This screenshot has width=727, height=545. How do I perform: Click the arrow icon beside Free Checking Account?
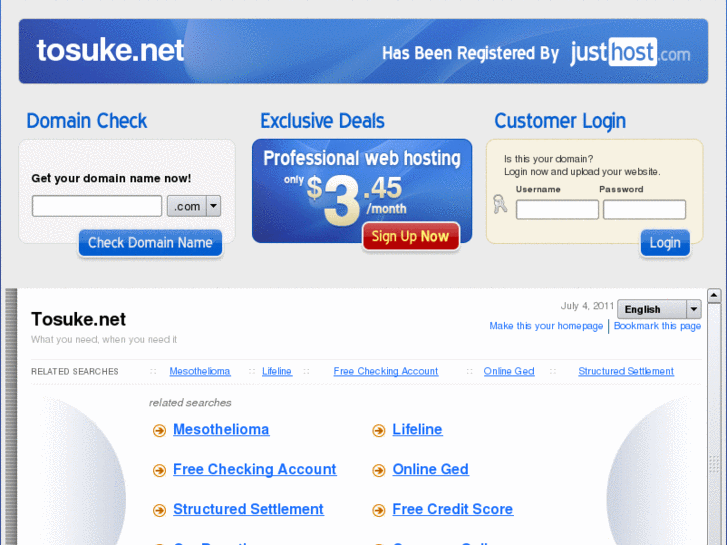(x=159, y=471)
